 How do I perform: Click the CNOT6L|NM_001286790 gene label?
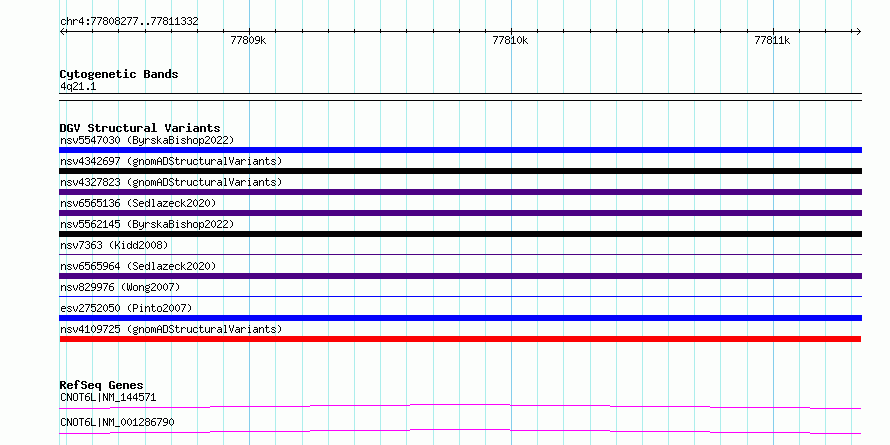point(117,422)
